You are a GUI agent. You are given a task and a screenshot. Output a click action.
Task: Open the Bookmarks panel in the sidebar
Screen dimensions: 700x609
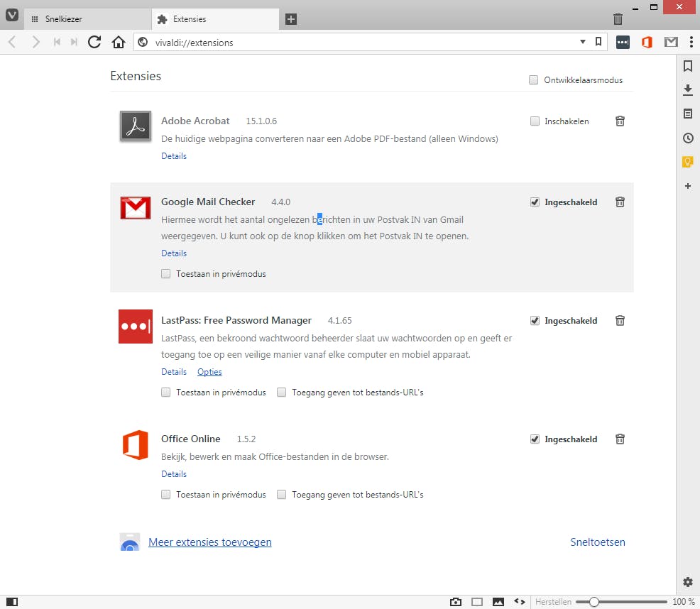[x=687, y=66]
